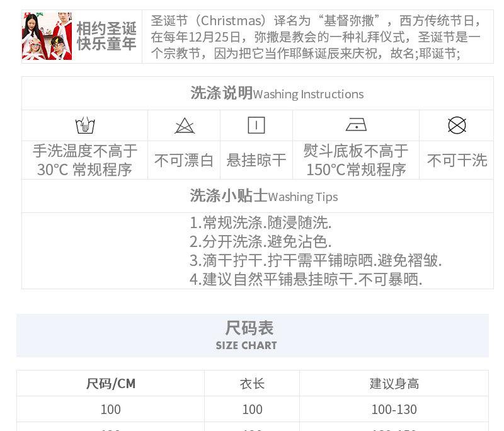This screenshot has width=504, height=431.
Task: Click the do-not-bleach triangle icon
Action: coord(184,125)
